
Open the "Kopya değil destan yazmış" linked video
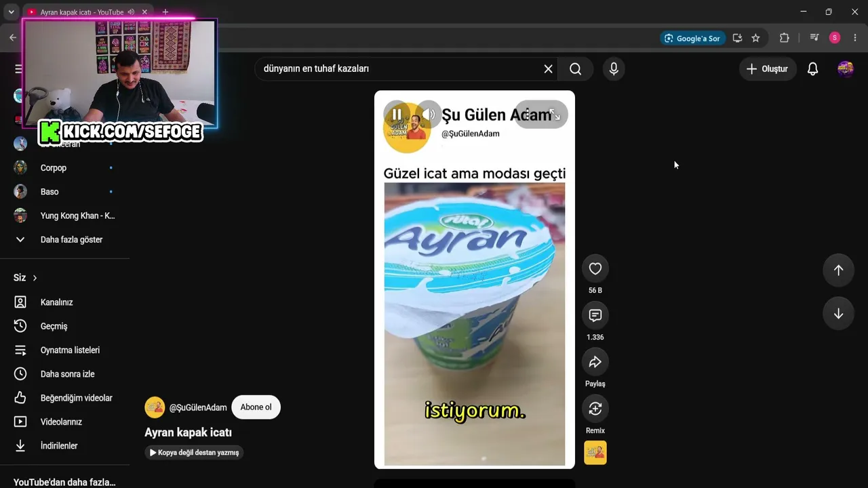click(x=194, y=452)
